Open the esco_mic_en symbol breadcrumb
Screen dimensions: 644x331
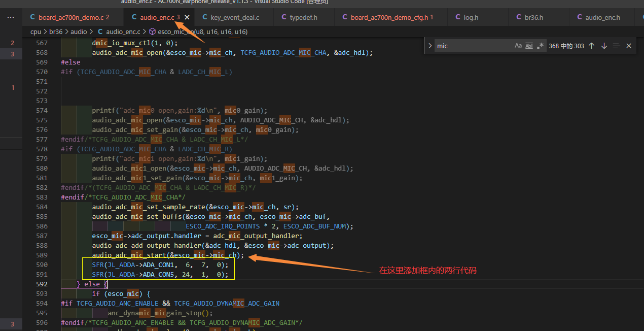click(198, 31)
